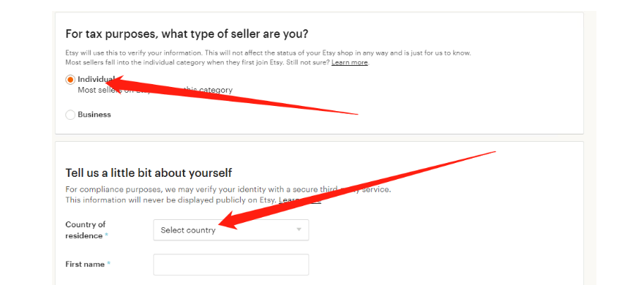
Task: Click 'Most sellers' subtext under Individual
Action: pyautogui.click(x=155, y=90)
